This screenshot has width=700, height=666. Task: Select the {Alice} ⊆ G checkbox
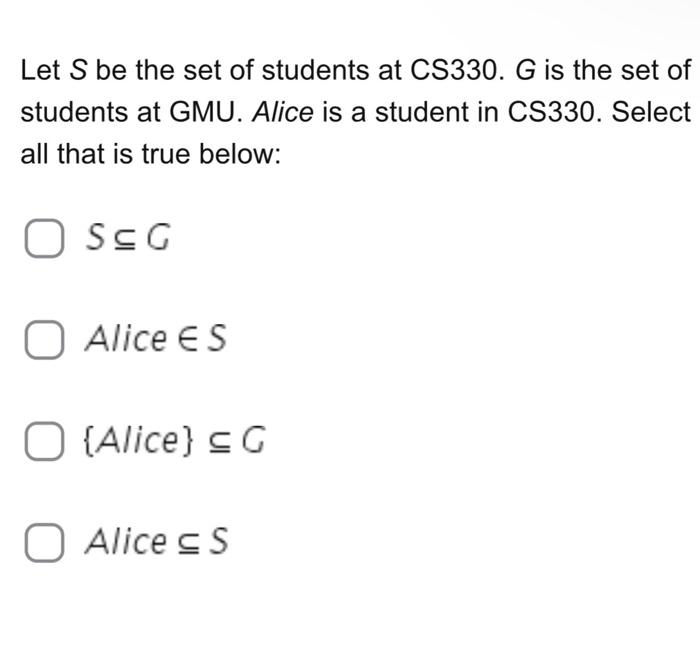44,441
